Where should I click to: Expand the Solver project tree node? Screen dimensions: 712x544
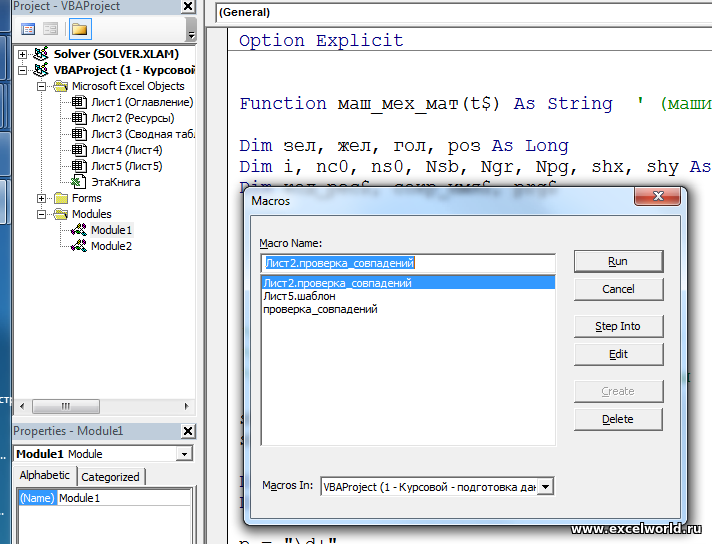(24, 54)
